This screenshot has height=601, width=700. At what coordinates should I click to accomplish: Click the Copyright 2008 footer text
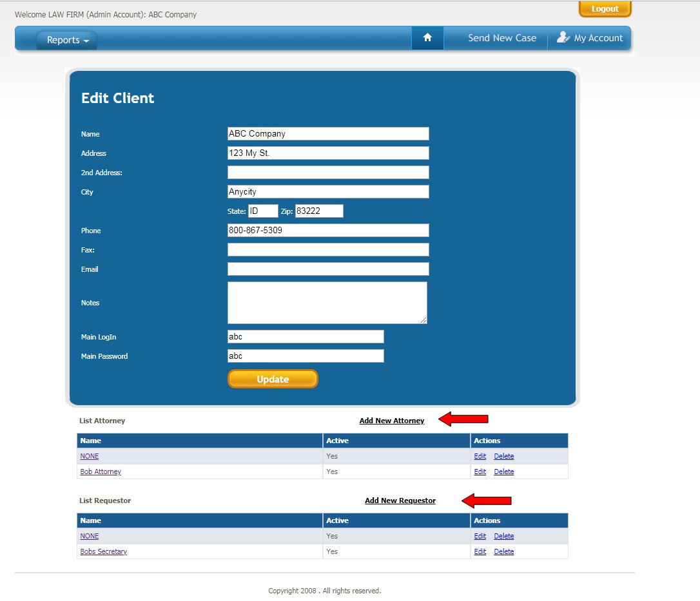click(325, 591)
